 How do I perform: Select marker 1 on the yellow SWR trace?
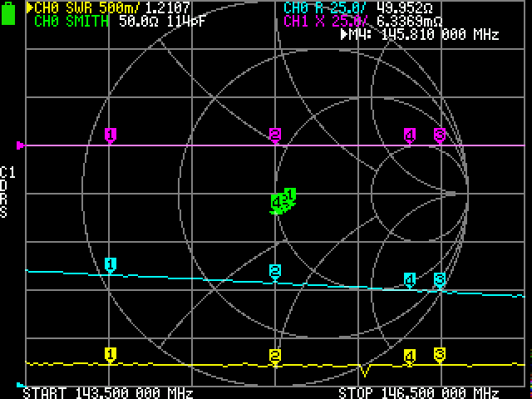110,354
